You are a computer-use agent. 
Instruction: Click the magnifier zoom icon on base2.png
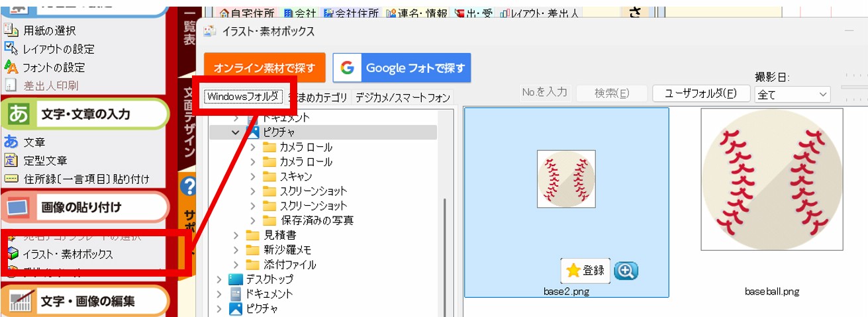(626, 270)
